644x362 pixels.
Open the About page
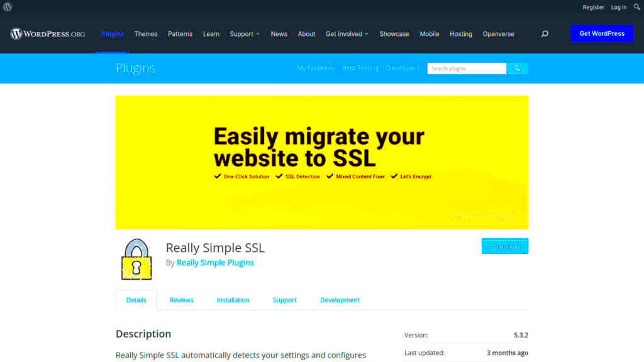[306, 34]
